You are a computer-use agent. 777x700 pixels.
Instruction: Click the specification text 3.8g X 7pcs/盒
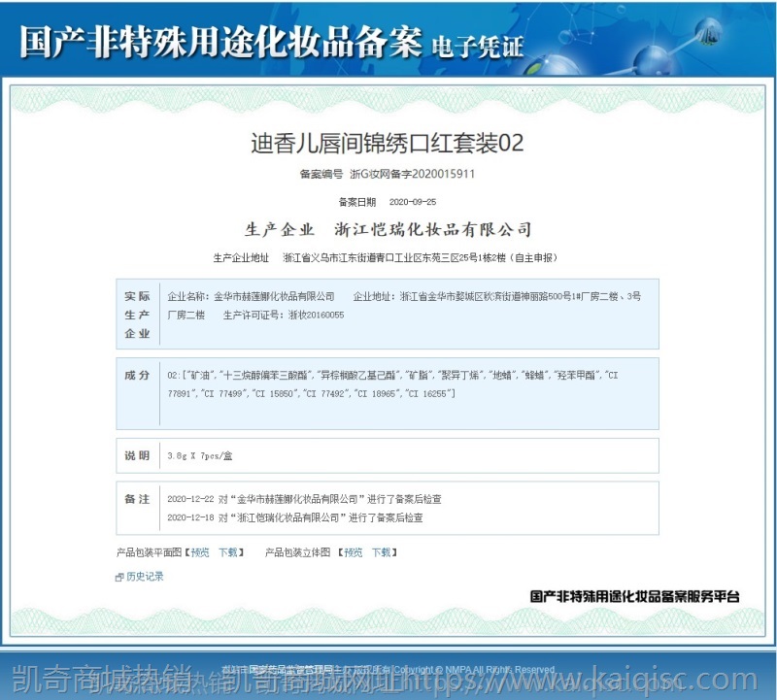pyautogui.click(x=200, y=455)
